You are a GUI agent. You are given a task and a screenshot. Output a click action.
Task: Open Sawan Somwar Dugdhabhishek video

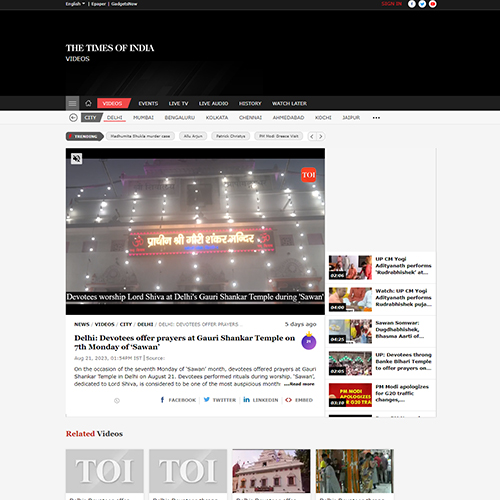pos(381,331)
